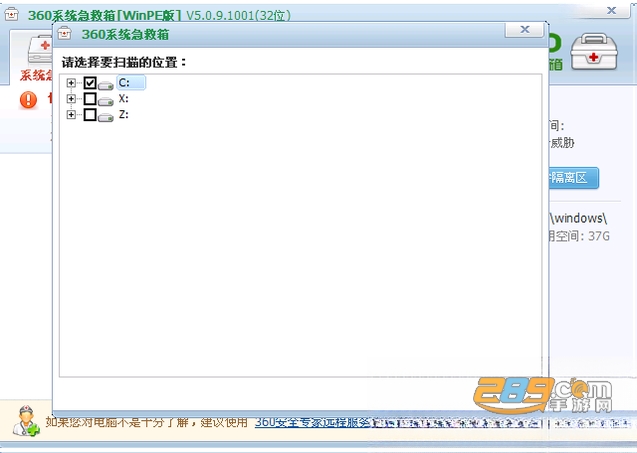Click the X: drive disk icon
This screenshot has width=637, height=453.
tap(106, 102)
